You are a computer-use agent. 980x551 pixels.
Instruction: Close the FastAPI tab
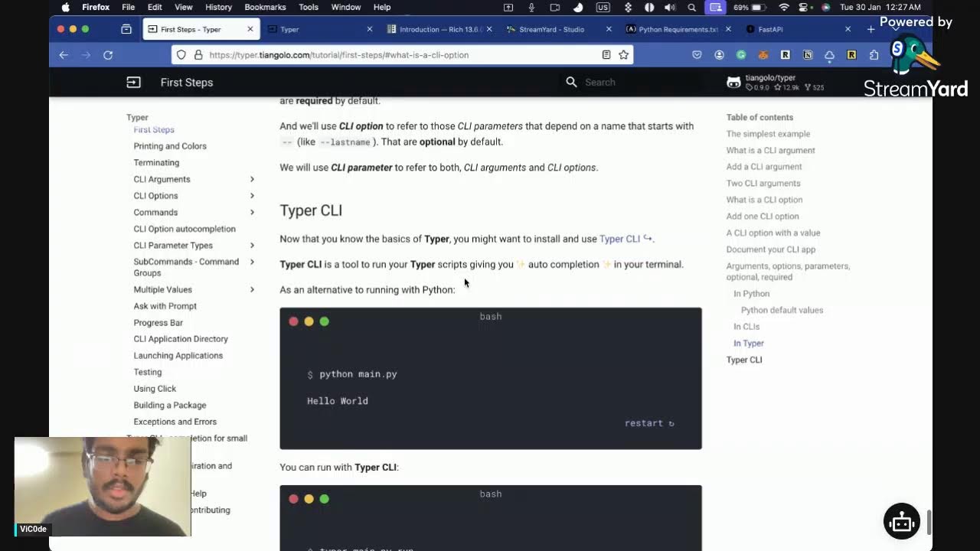tap(848, 29)
